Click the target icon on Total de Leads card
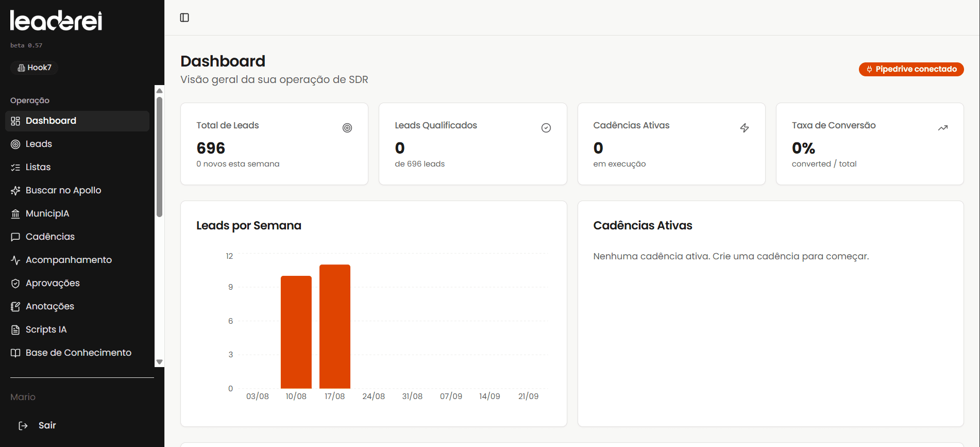Screen dimensions: 980x447 [347, 128]
